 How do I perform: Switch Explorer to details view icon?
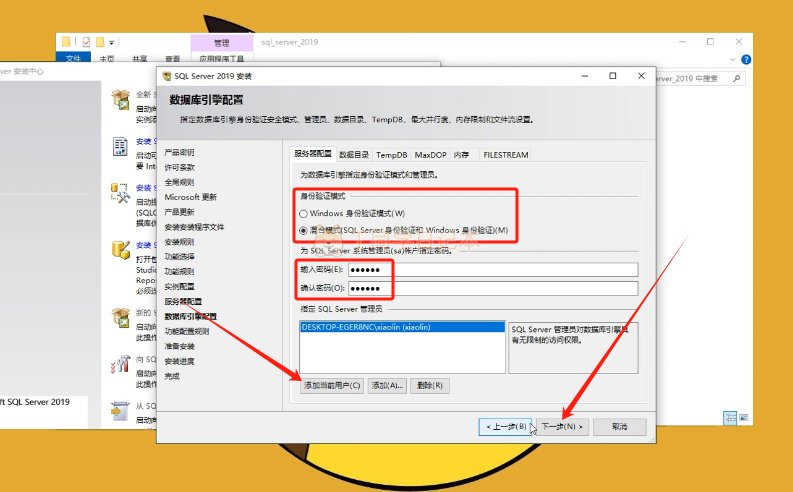pos(730,418)
